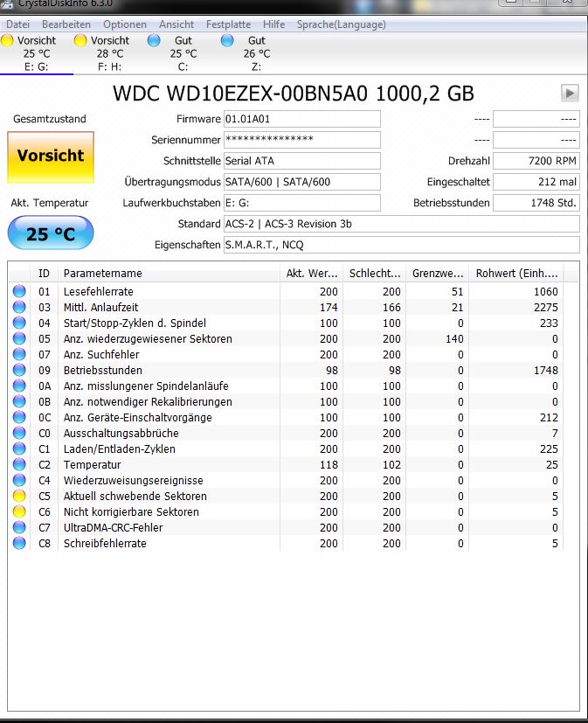Click the Standard ACS-2 field

pos(402,224)
